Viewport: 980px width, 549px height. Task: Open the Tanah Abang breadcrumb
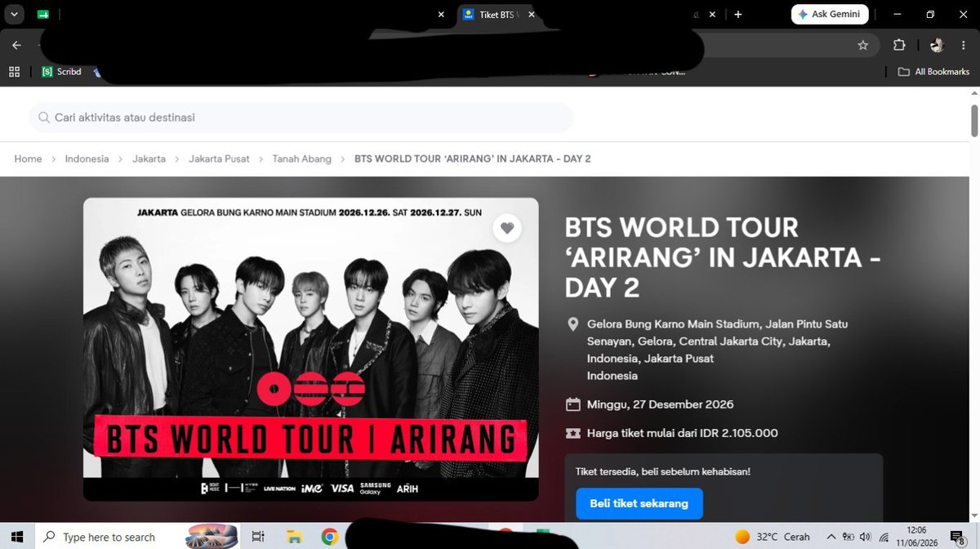click(301, 158)
